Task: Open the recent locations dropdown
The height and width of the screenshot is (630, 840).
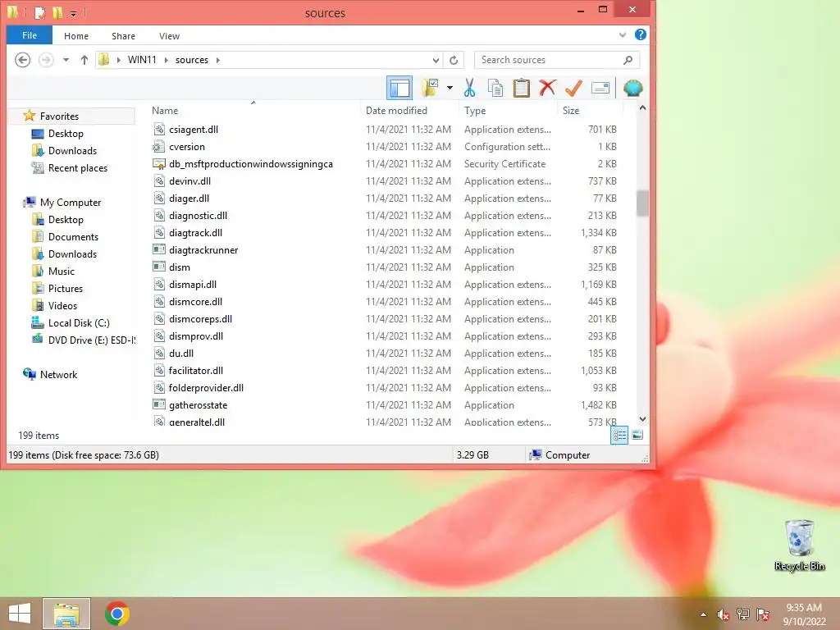Action: [x=66, y=60]
